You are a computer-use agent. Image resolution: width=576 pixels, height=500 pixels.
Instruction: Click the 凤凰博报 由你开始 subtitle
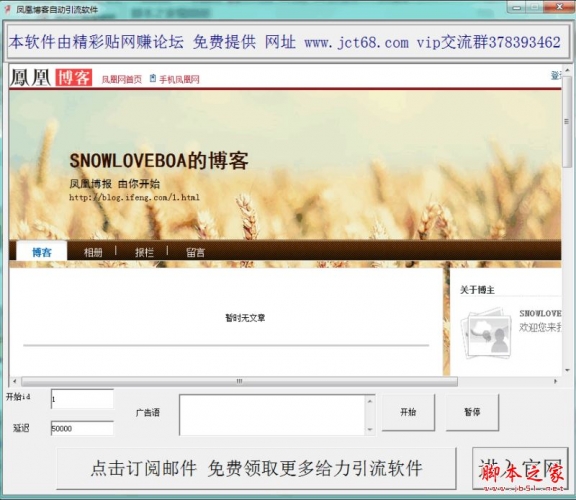click(115, 183)
